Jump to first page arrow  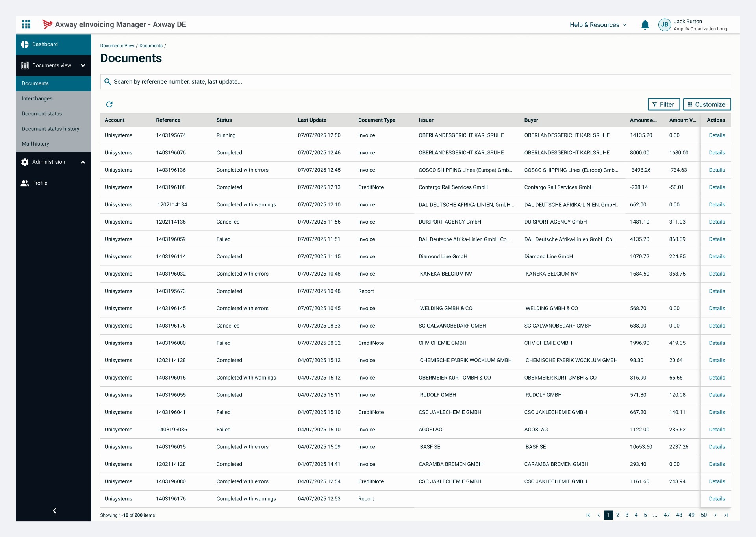coord(588,515)
